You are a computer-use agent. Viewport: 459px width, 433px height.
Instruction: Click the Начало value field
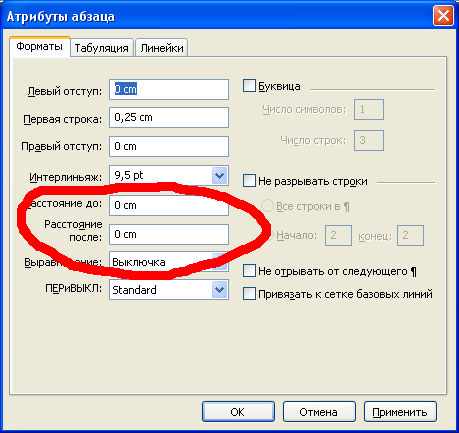click(x=338, y=236)
